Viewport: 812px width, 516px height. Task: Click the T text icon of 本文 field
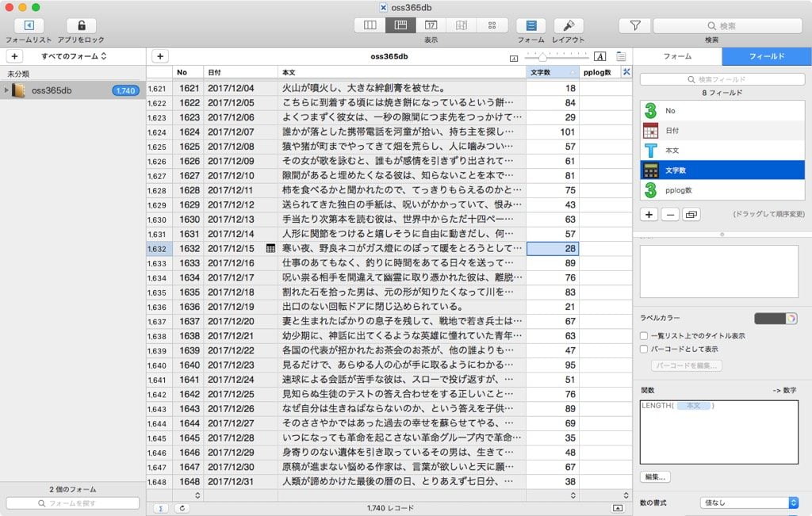651,150
